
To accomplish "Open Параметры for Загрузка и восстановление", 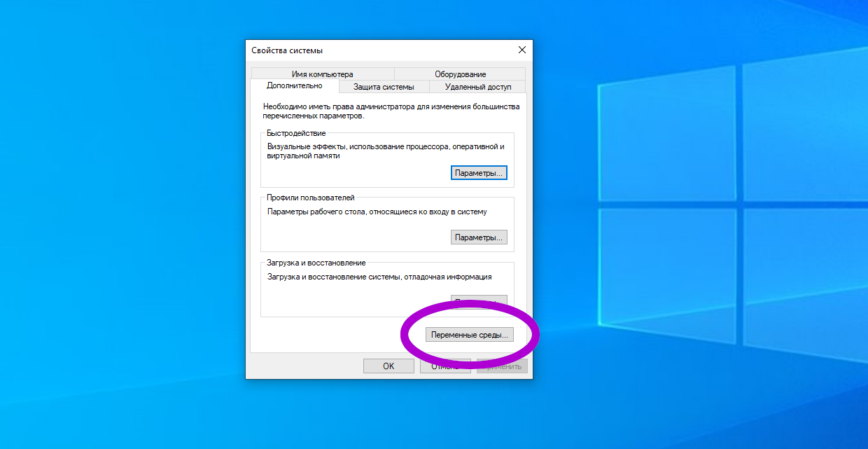I will point(479,301).
